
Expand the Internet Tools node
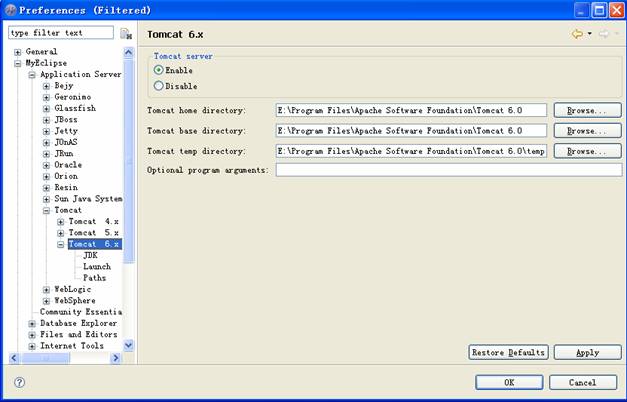pos(32,346)
